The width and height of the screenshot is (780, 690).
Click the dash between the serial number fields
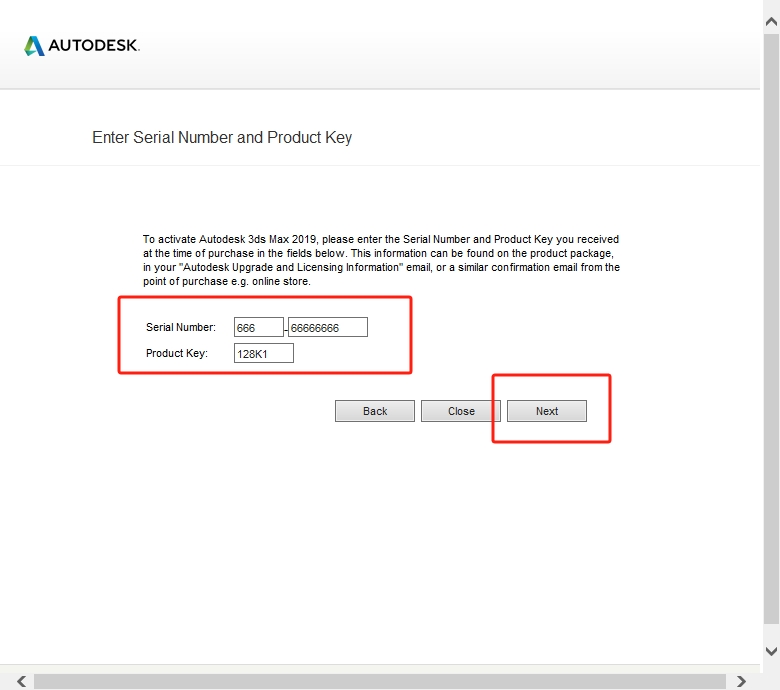point(286,328)
